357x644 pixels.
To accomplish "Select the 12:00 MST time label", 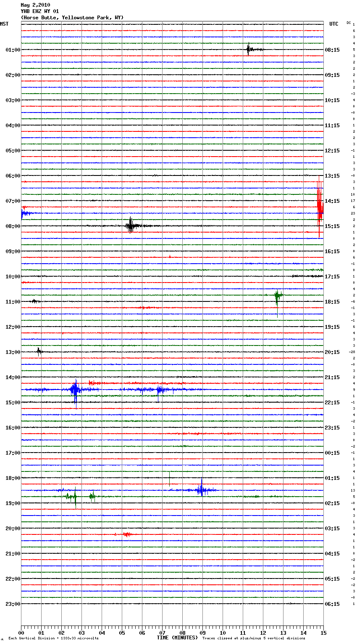I will [x=13, y=327].
